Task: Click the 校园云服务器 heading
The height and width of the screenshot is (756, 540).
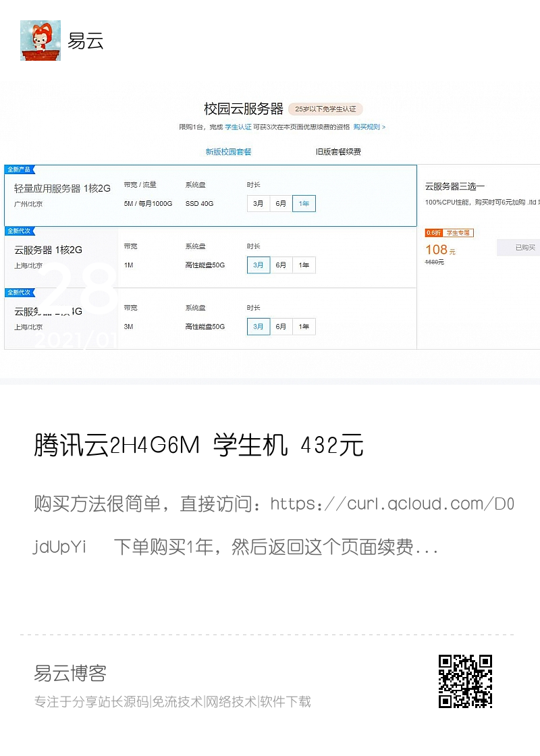Action: 244,109
